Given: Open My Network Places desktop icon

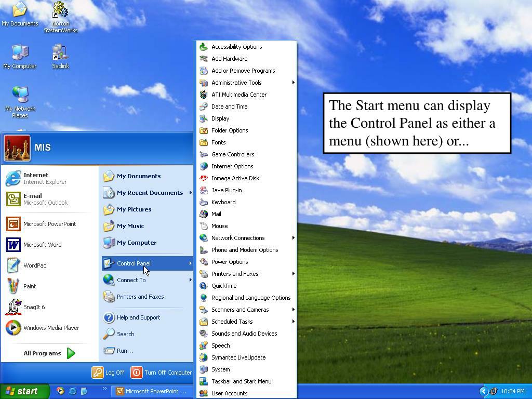Looking at the screenshot, I should [x=20, y=95].
